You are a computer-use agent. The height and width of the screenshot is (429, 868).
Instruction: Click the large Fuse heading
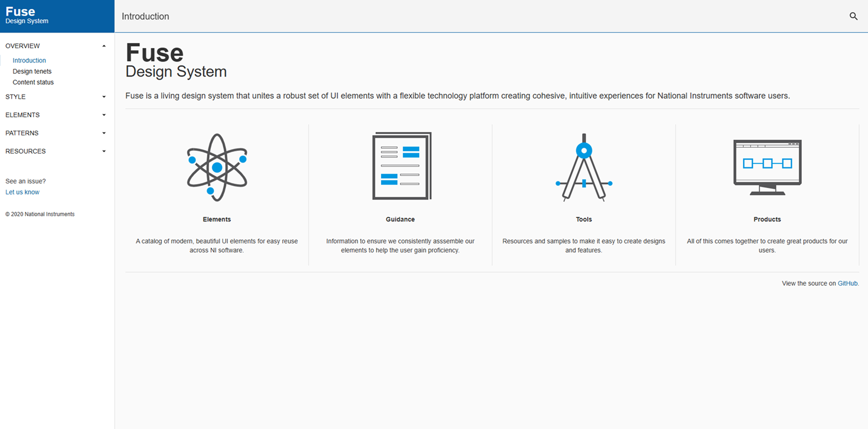pos(154,53)
